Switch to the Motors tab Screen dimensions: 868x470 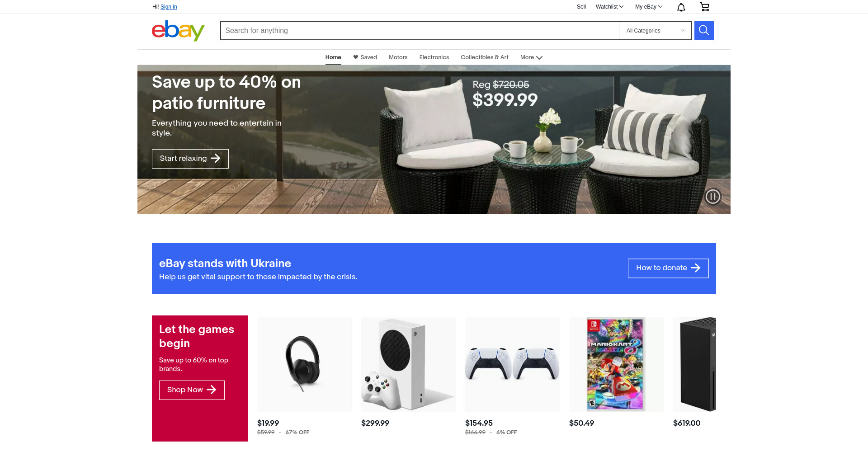398,57
